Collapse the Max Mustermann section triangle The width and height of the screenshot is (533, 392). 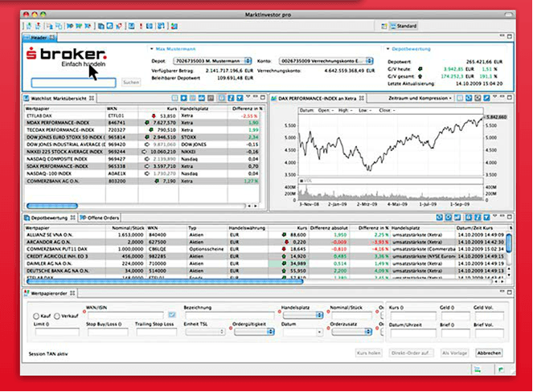(x=152, y=49)
